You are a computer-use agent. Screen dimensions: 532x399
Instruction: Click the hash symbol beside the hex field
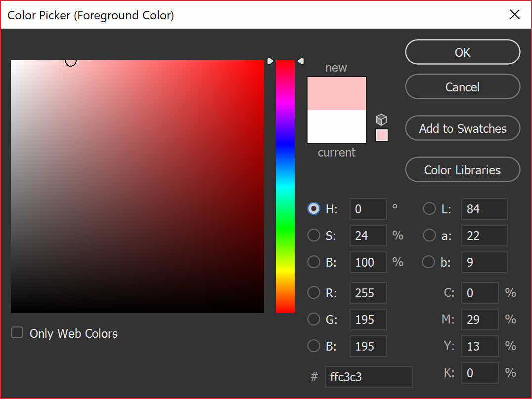click(314, 376)
